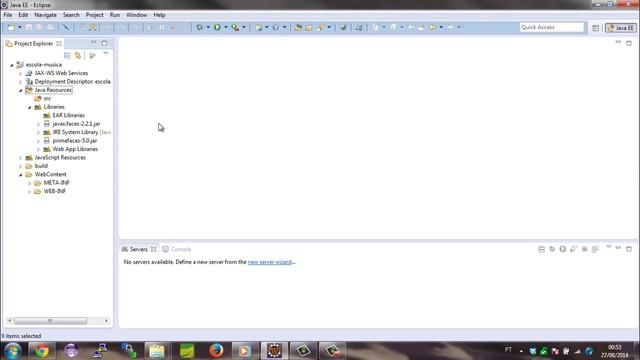Click the green Run button

coord(217,27)
